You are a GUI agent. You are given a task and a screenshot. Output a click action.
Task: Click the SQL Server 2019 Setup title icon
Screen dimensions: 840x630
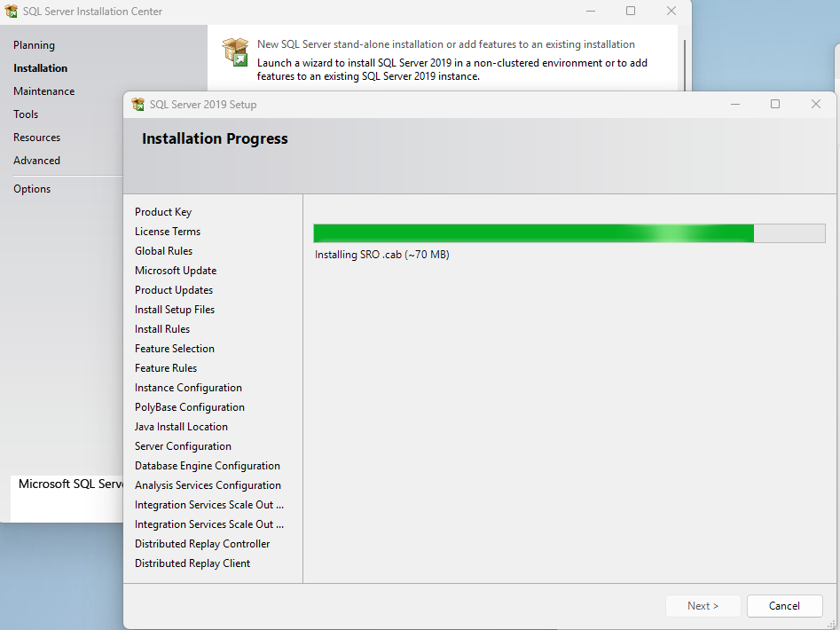pyautogui.click(x=138, y=105)
